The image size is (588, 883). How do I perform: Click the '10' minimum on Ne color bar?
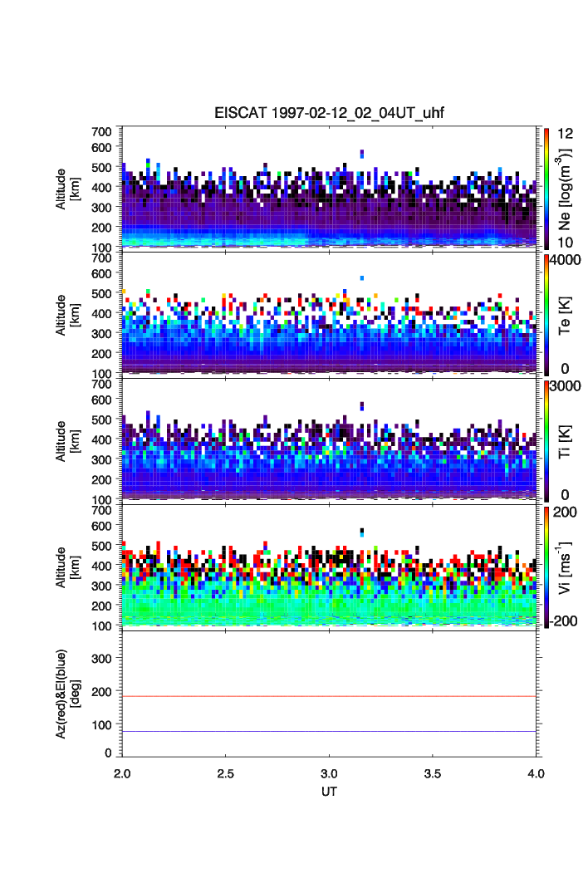coord(565,243)
